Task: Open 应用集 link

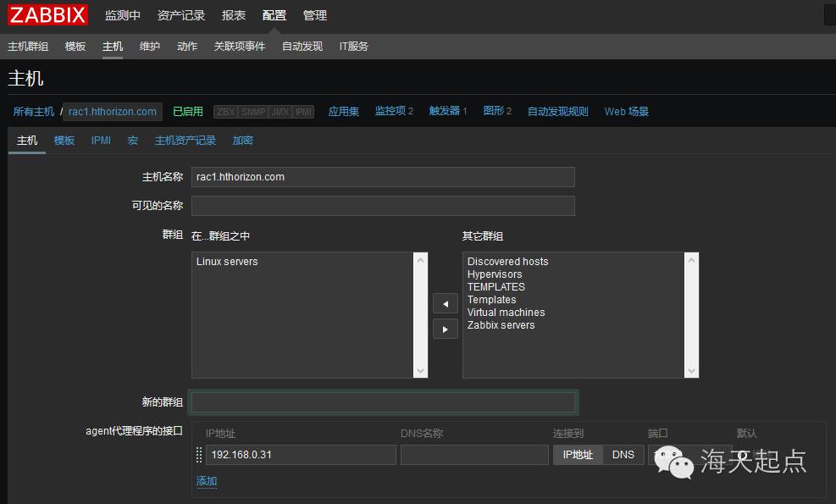Action: click(344, 112)
